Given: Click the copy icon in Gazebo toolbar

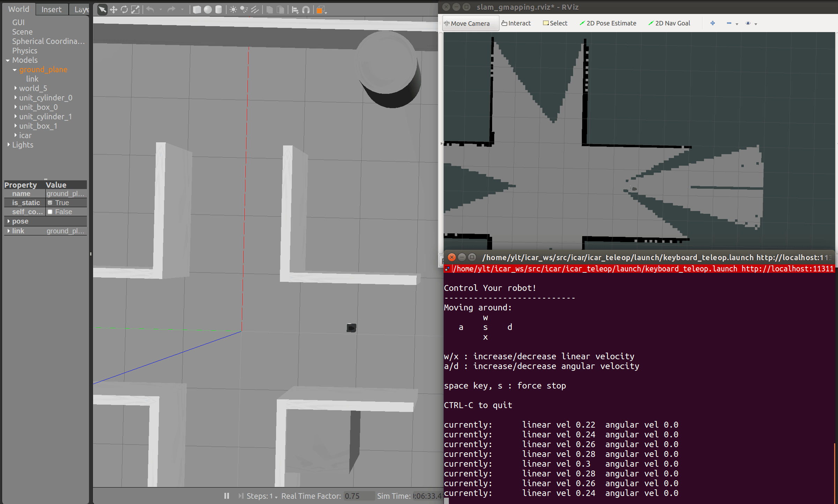Looking at the screenshot, I should [x=269, y=10].
